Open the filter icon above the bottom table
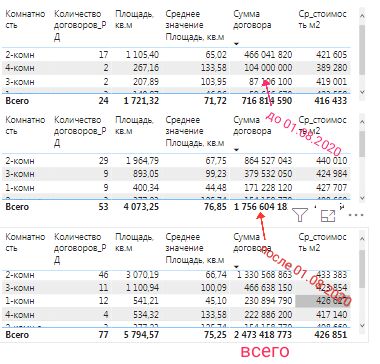 click(300, 215)
